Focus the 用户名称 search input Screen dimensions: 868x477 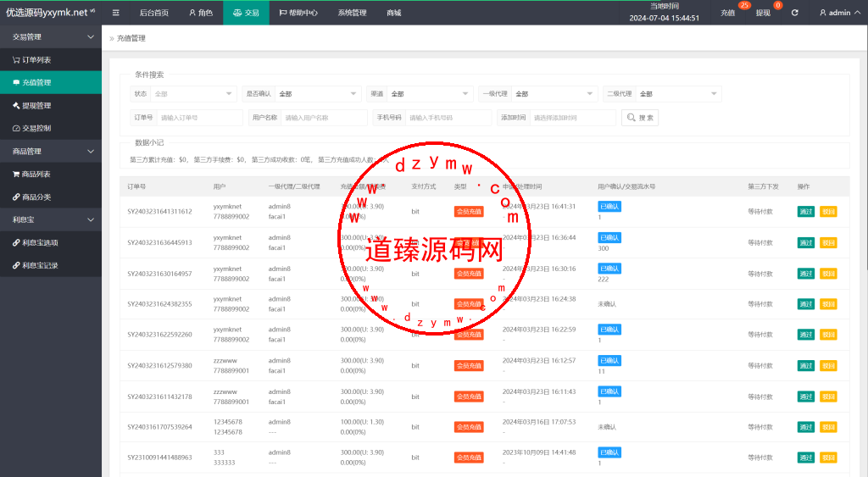pyautogui.click(x=325, y=118)
